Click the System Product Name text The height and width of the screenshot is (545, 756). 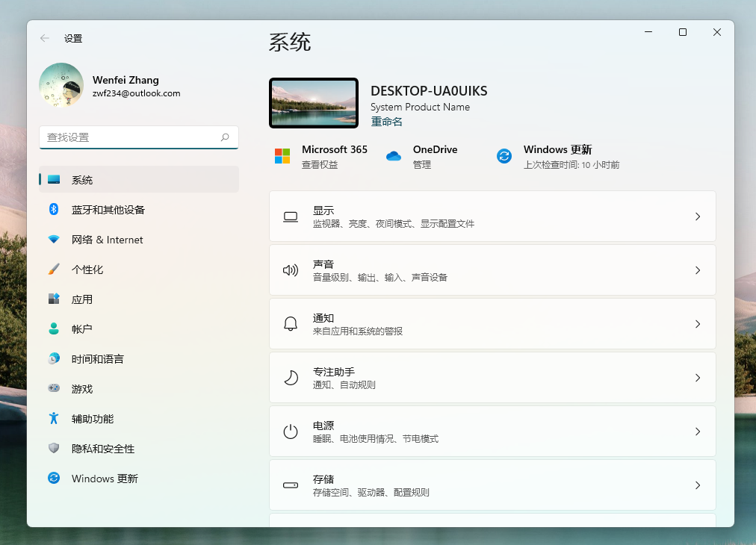[420, 107]
